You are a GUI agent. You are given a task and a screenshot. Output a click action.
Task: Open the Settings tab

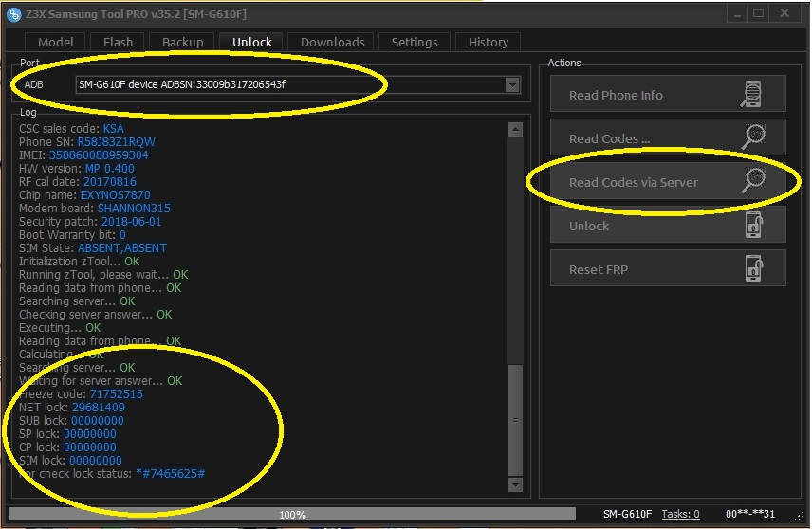pos(415,42)
